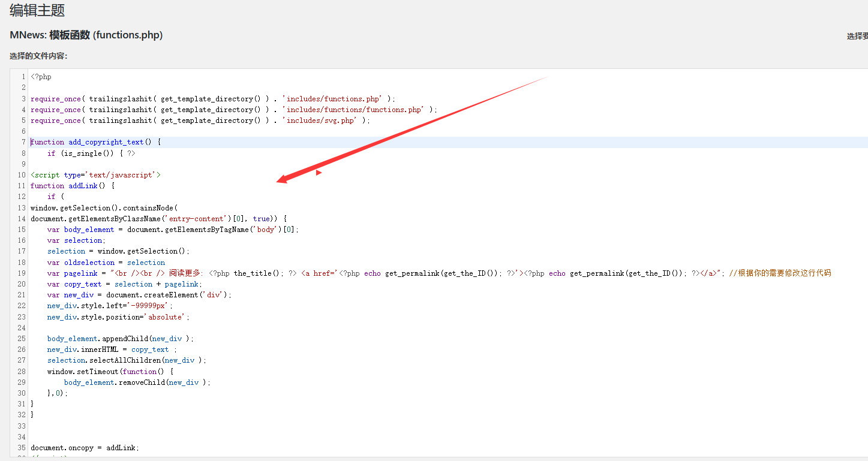The width and height of the screenshot is (868, 461).
Task: Click the script type='text/javascript' tag
Action: [x=95, y=175]
